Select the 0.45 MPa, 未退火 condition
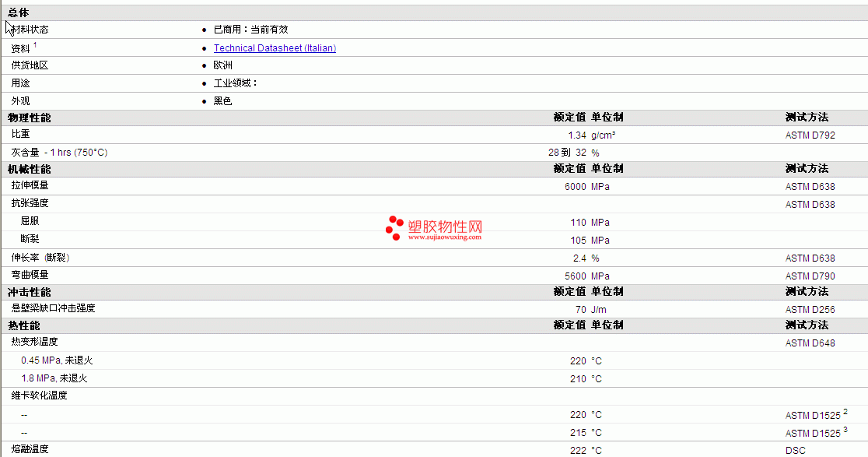 (x=57, y=360)
